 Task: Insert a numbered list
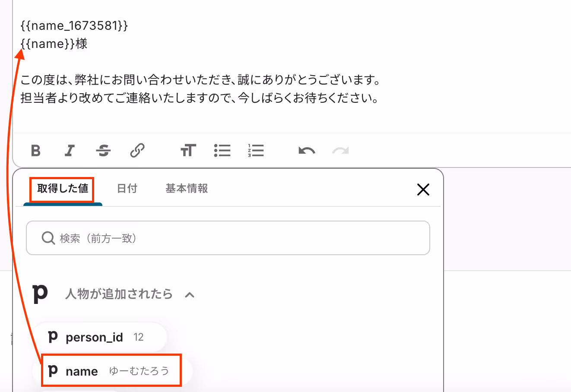coord(256,151)
